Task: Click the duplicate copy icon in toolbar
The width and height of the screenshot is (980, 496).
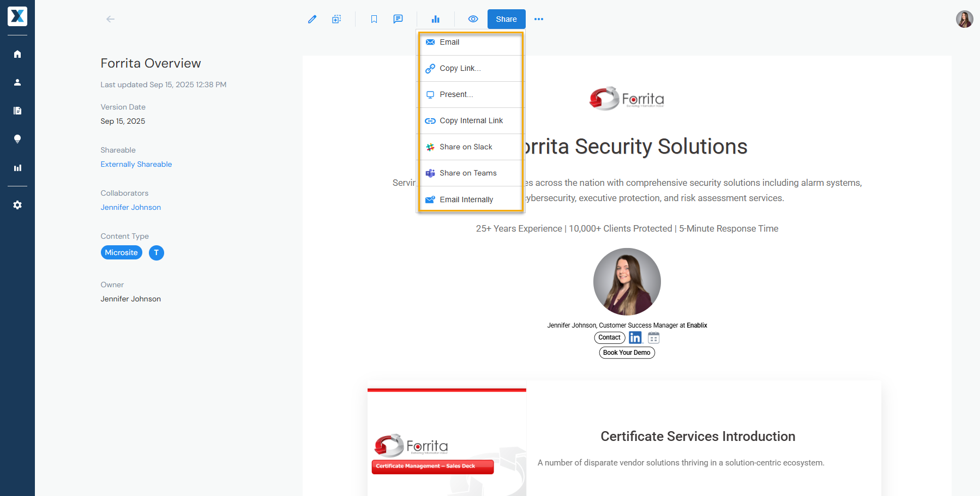Action: click(336, 19)
